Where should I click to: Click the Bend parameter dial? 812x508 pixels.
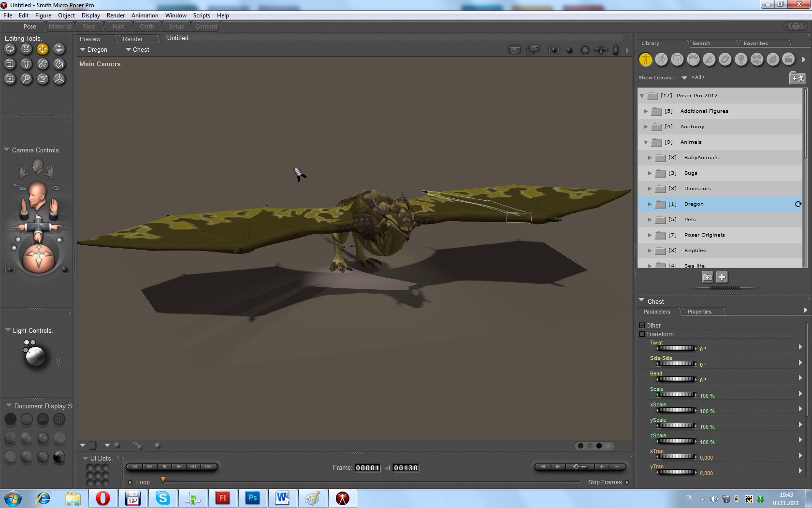pyautogui.click(x=676, y=379)
